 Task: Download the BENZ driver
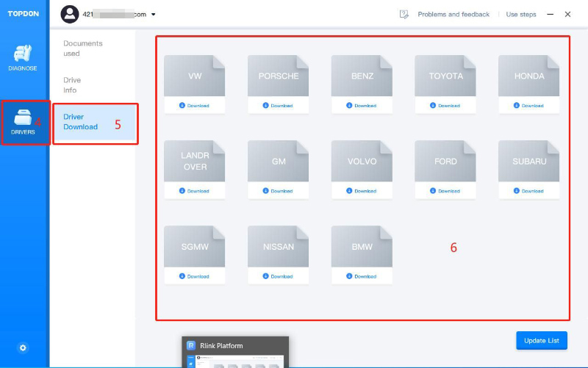(x=362, y=106)
